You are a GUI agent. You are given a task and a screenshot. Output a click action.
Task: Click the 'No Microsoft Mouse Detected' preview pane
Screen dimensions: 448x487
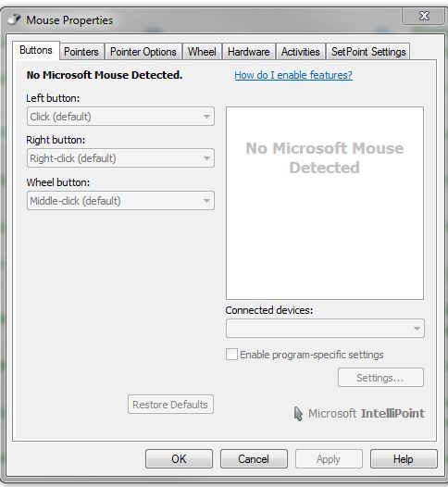(x=325, y=204)
